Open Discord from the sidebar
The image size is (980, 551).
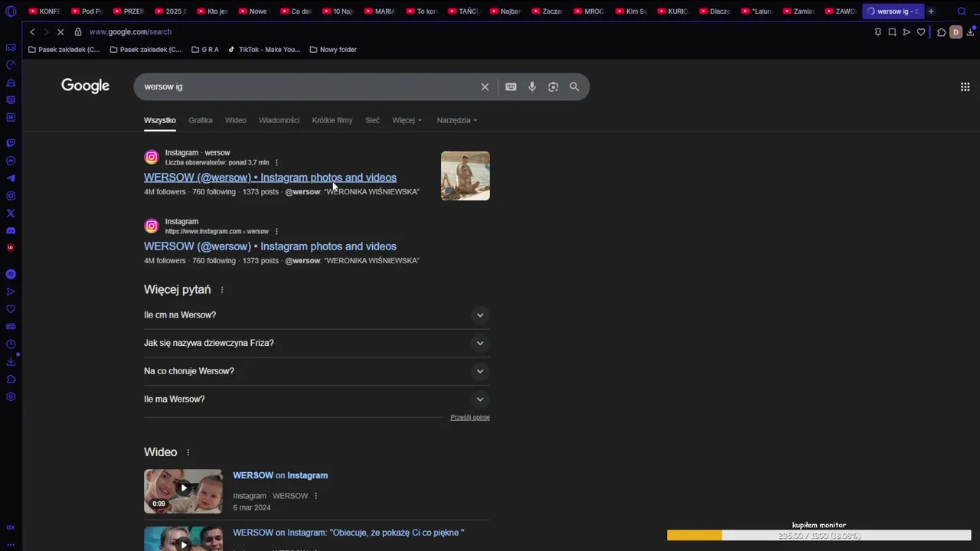11,230
